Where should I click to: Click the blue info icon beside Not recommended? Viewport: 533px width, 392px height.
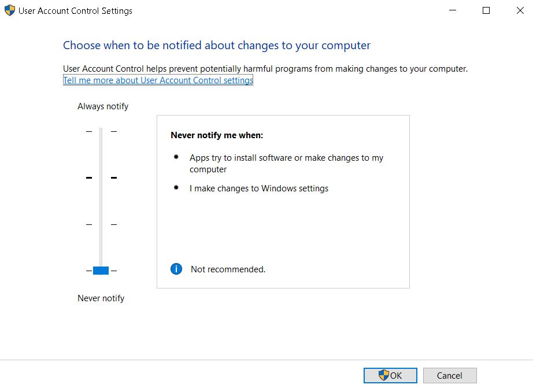coord(176,269)
